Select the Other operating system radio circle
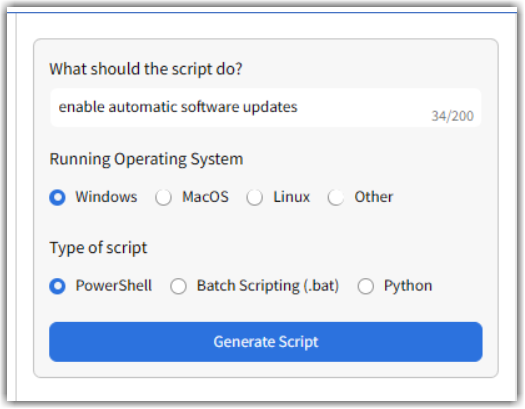525x409 pixels. (336, 197)
